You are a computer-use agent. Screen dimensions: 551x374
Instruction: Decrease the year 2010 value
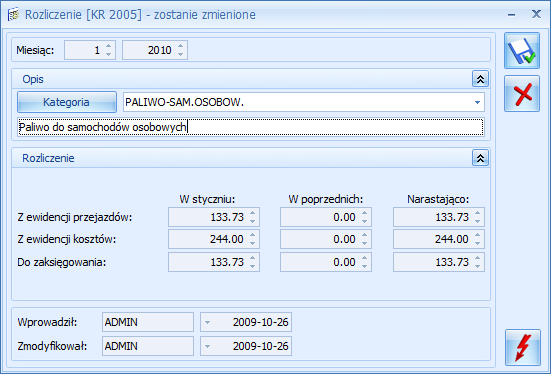click(x=180, y=54)
